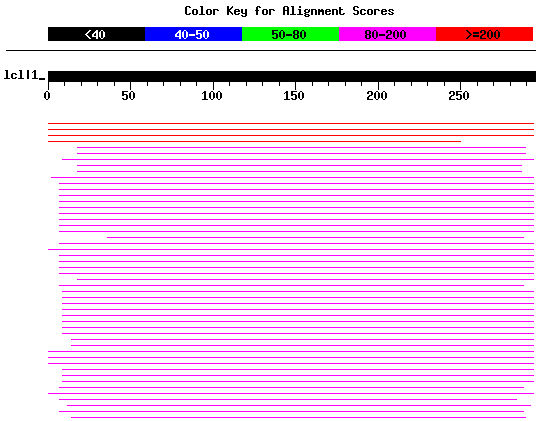
Task: Click the 50 mark on ruler
Action: coord(128,96)
